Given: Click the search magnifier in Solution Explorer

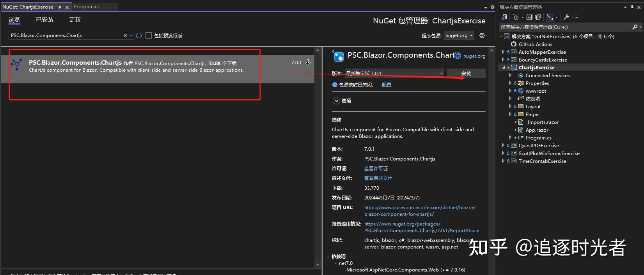Looking at the screenshot, I should 635,27.
